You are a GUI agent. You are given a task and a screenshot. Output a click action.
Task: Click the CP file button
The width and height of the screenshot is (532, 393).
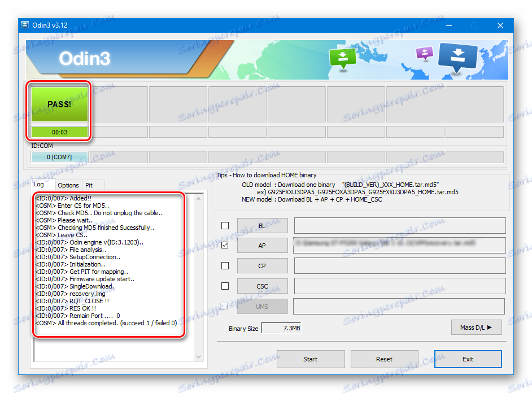[262, 266]
